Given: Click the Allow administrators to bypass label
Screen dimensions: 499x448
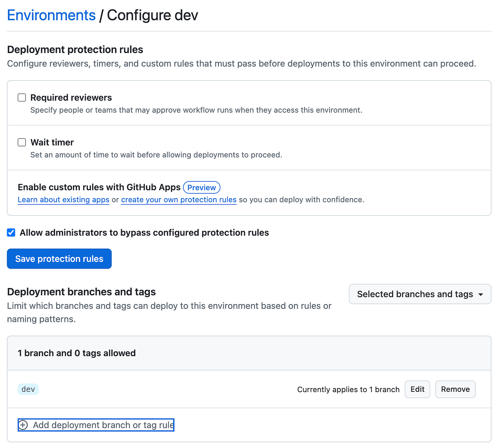Looking at the screenshot, I should tap(144, 233).
